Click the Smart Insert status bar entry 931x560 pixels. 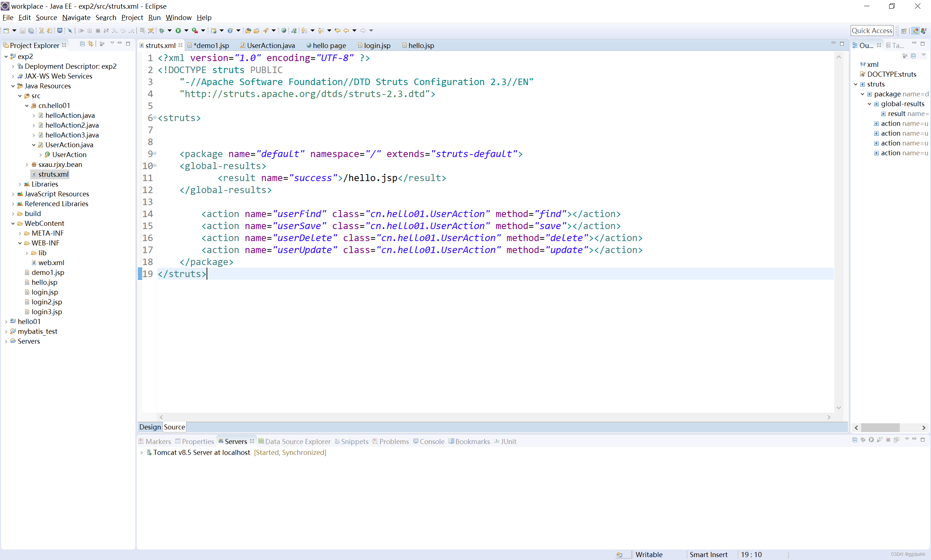tap(708, 554)
